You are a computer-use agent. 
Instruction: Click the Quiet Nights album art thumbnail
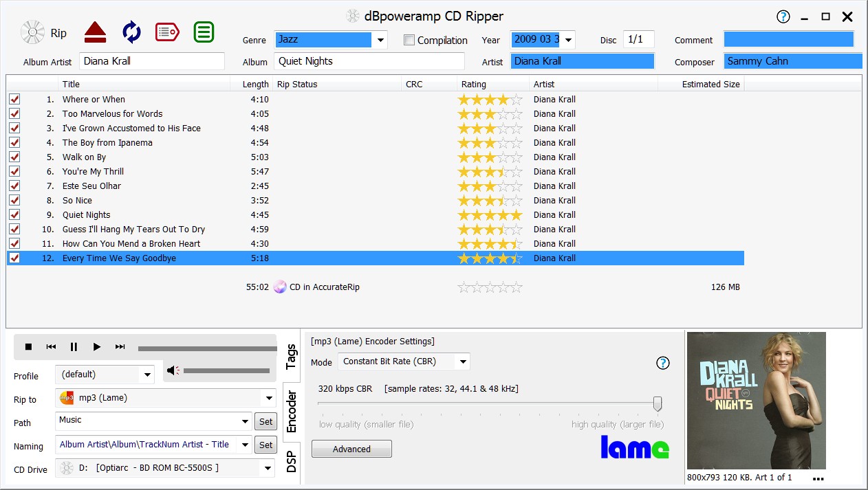pos(756,401)
